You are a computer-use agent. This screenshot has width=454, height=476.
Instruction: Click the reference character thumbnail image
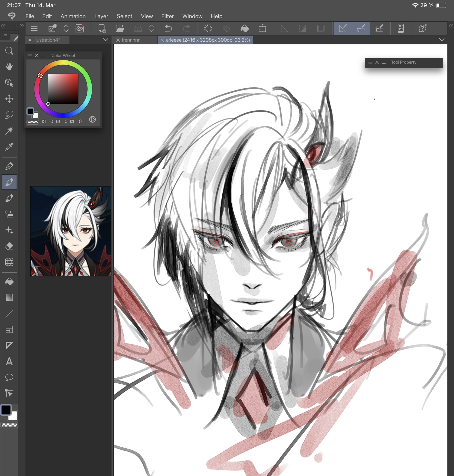click(71, 231)
